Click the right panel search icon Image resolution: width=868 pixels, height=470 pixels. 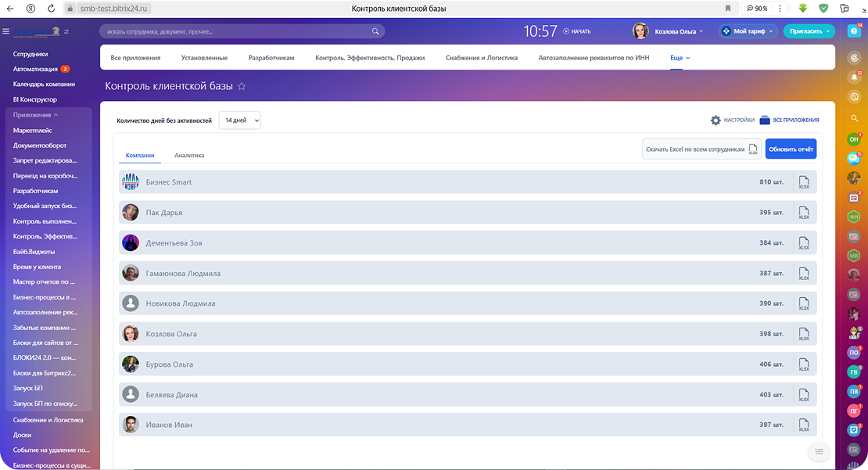[x=854, y=118]
